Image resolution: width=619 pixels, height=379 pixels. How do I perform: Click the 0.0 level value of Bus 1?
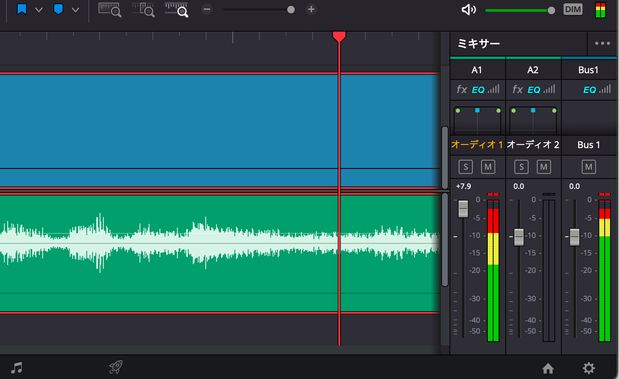point(574,186)
